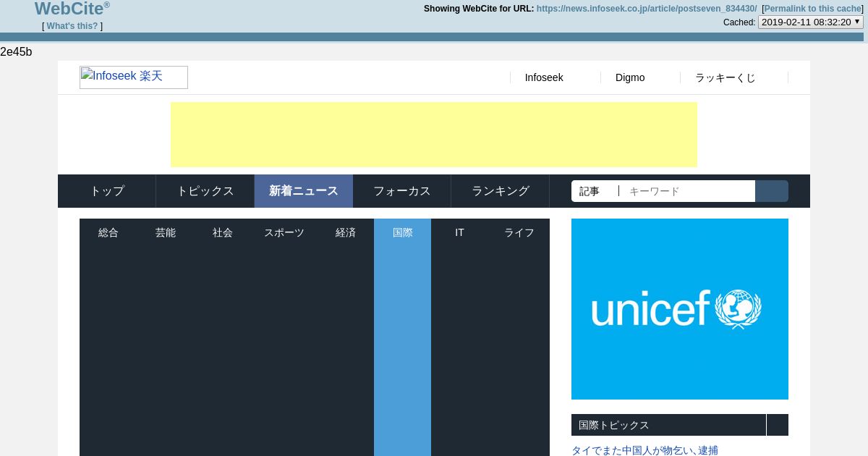Open the ラッキーくじ header link
This screenshot has width=868, height=456.
coord(726,77)
